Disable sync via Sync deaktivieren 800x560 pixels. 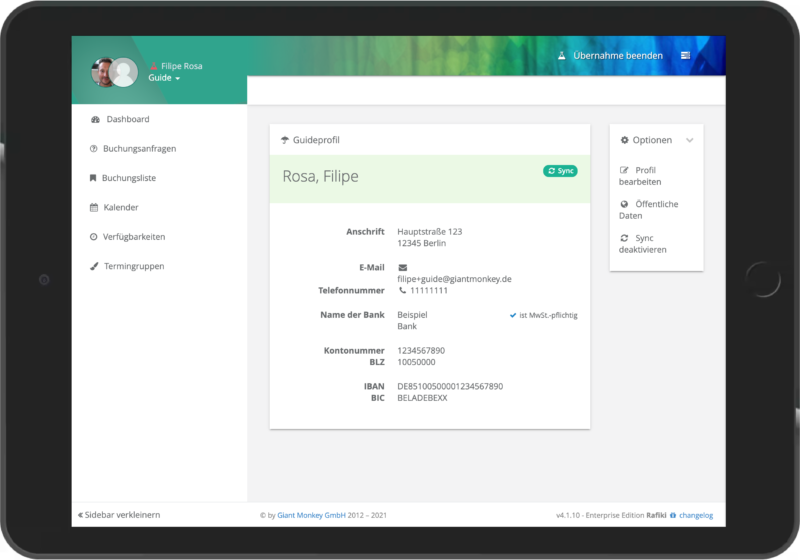(643, 244)
